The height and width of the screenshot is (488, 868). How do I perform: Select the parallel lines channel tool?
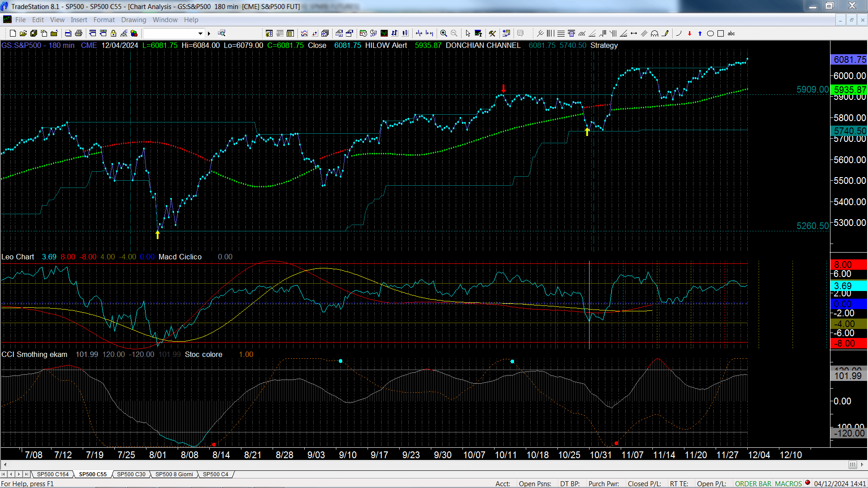[x=644, y=33]
